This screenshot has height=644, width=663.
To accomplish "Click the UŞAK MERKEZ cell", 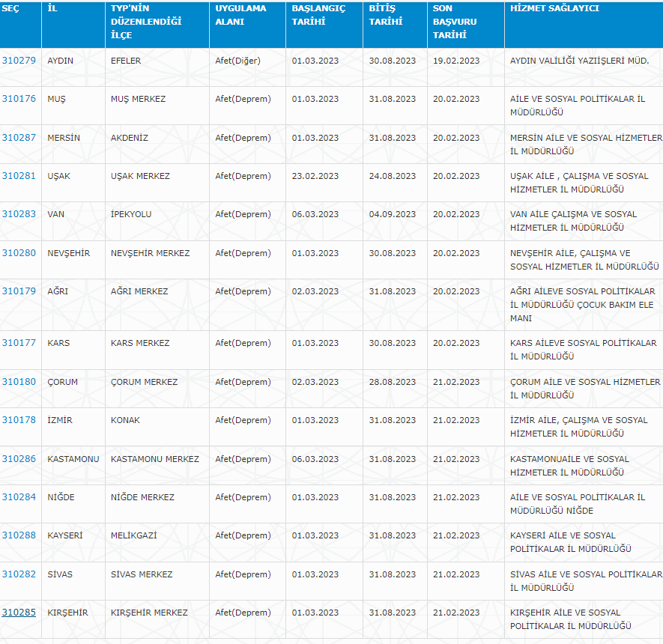I will 157,183.
